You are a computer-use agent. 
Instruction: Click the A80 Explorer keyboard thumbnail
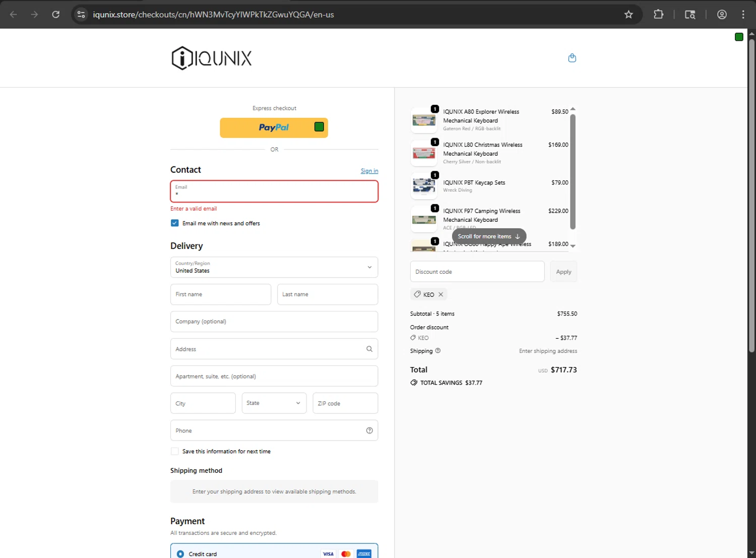point(424,120)
